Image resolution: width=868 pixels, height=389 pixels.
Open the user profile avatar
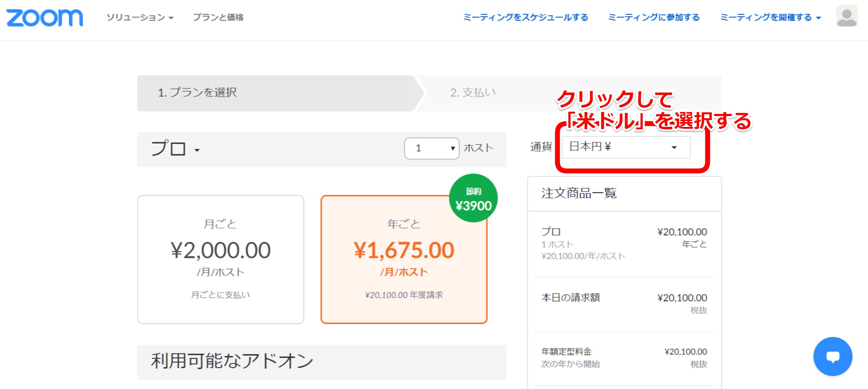[x=846, y=16]
